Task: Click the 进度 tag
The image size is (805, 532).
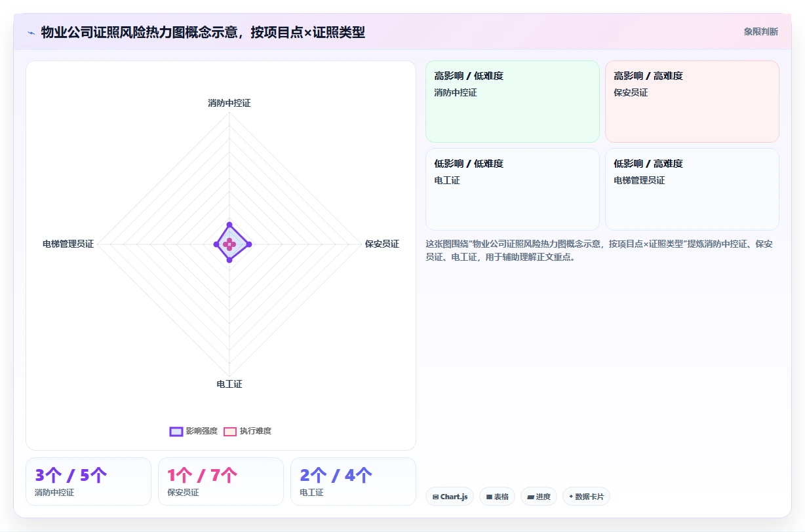Action: coord(539,497)
